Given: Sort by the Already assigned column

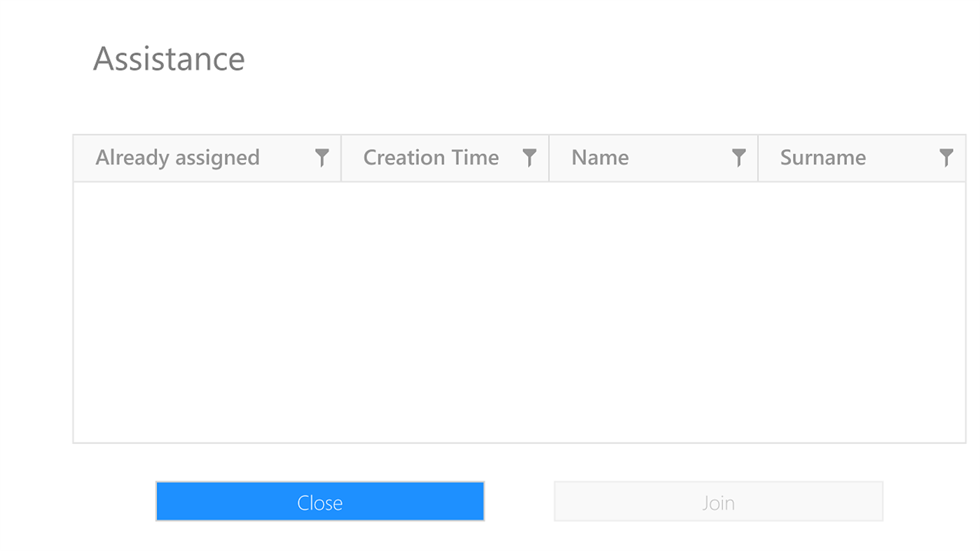Looking at the screenshot, I should (178, 158).
